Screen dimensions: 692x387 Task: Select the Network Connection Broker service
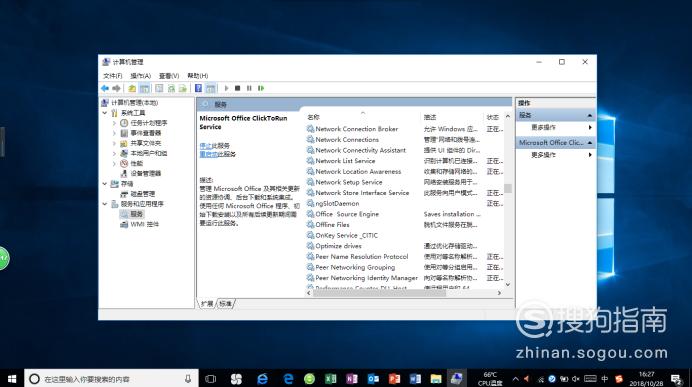point(357,129)
